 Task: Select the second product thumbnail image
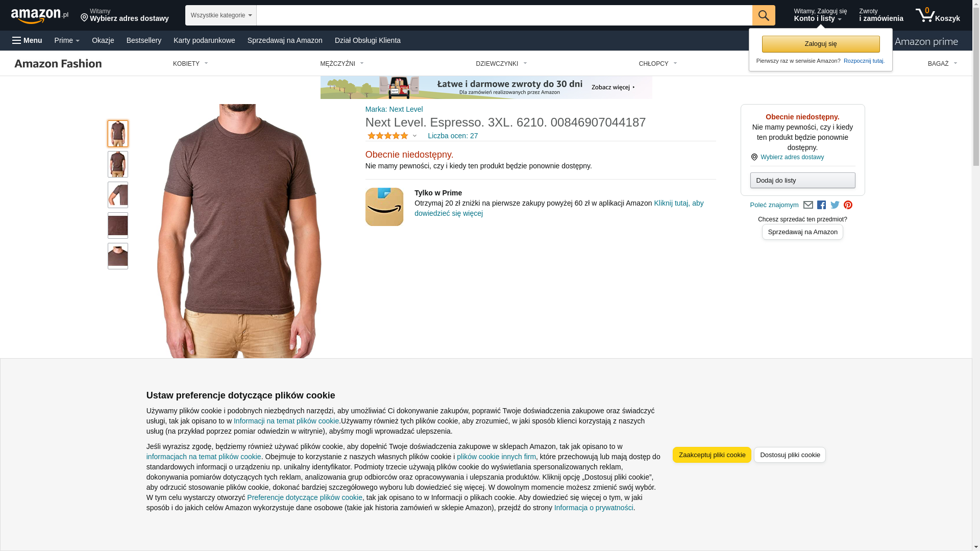click(x=118, y=164)
